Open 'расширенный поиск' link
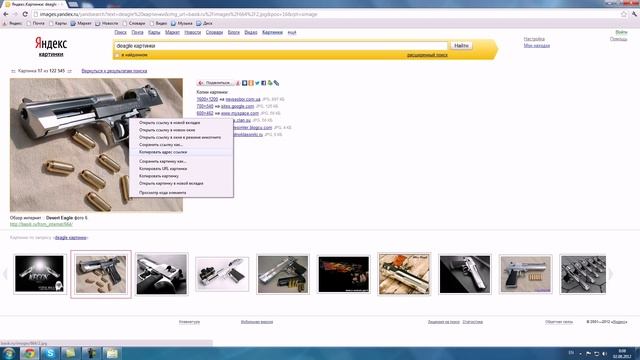The width and height of the screenshot is (640, 360). point(427,55)
